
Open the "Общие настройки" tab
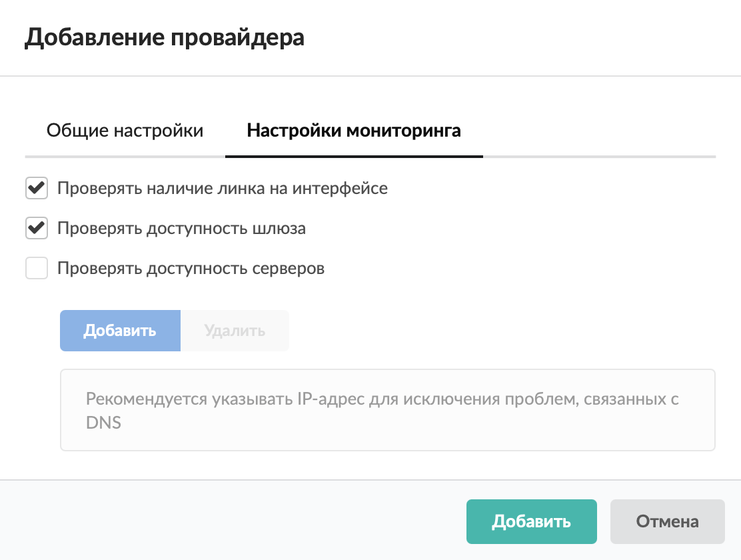[x=125, y=130]
